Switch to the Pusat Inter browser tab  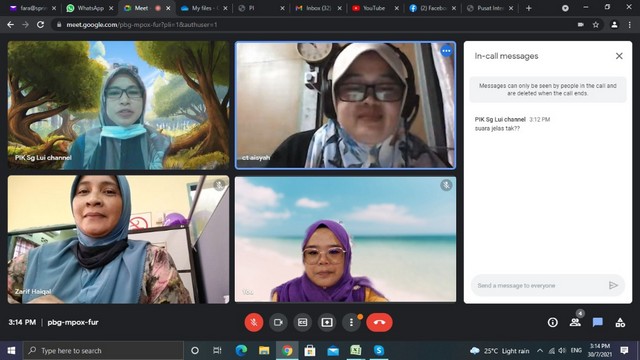click(x=489, y=8)
